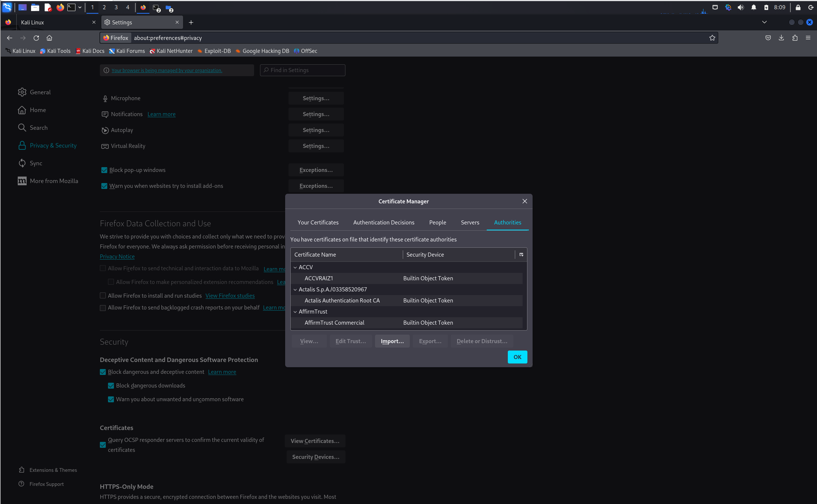Open the Kali application menu icon
The height and width of the screenshot is (504, 817).
[x=7, y=7]
